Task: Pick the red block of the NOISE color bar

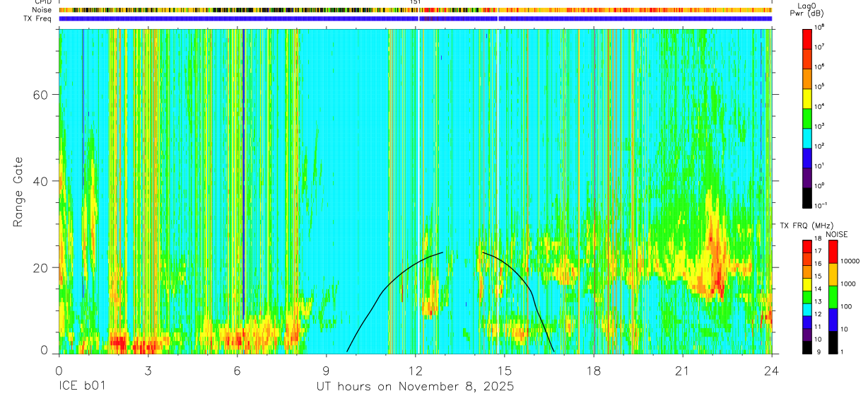Action: click(x=833, y=252)
